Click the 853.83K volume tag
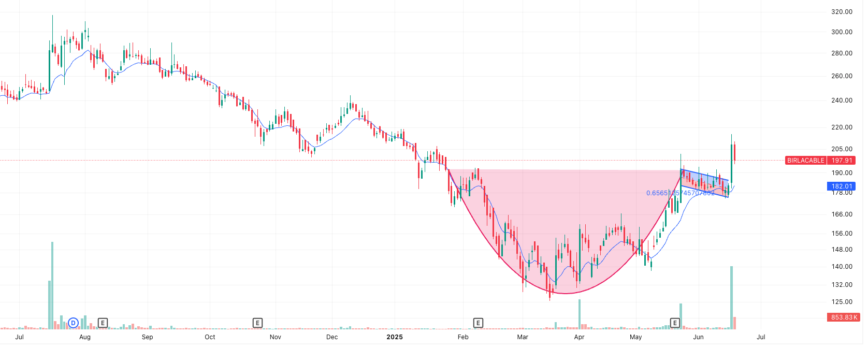 point(844,317)
